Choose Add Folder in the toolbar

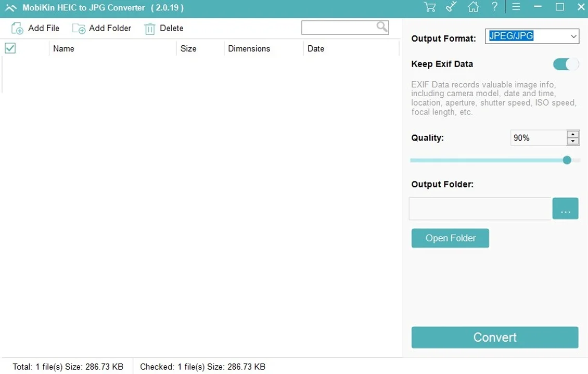[101, 28]
